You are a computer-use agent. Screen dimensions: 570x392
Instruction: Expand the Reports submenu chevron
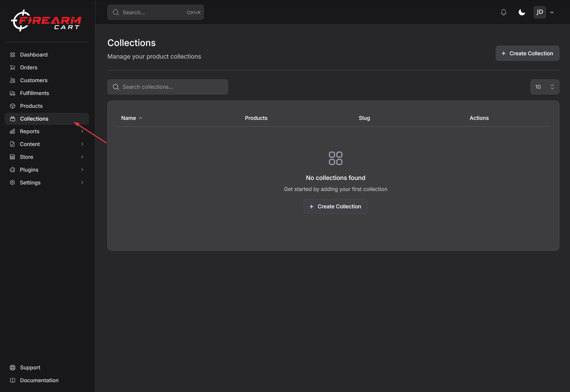(82, 131)
